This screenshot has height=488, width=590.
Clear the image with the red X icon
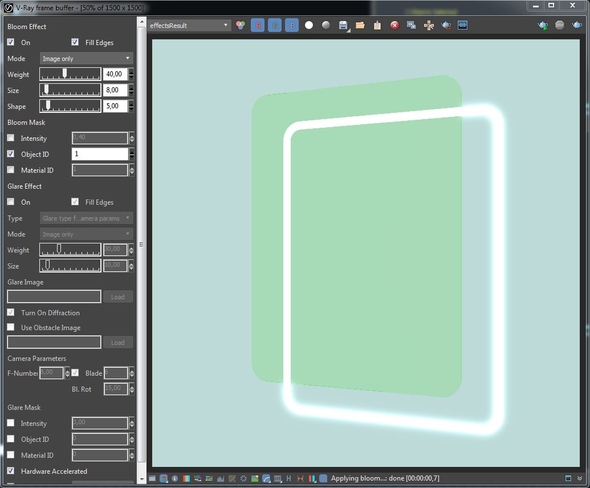(x=394, y=25)
